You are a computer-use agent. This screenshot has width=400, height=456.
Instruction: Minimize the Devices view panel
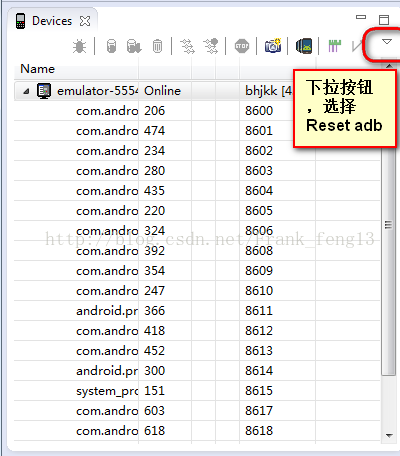361,17
